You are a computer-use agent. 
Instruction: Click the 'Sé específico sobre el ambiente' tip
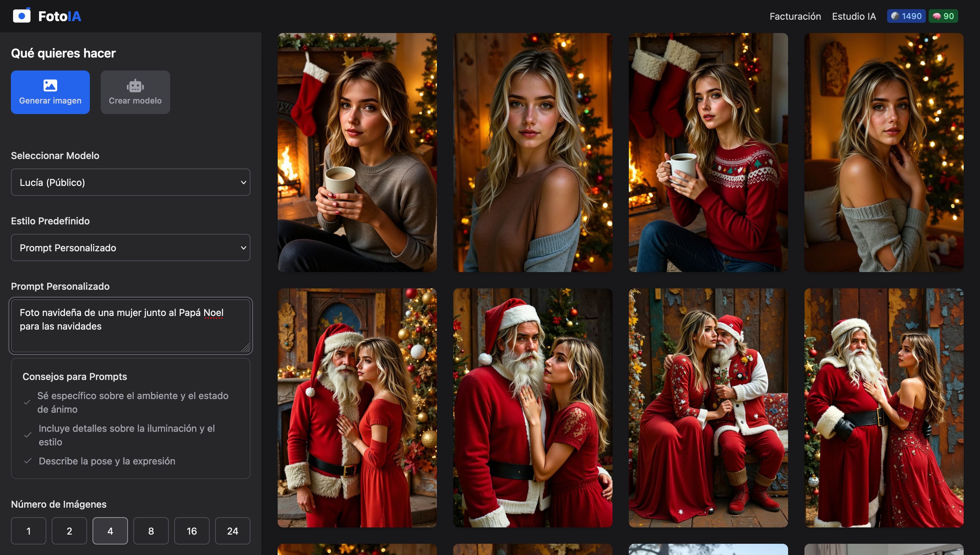(133, 402)
